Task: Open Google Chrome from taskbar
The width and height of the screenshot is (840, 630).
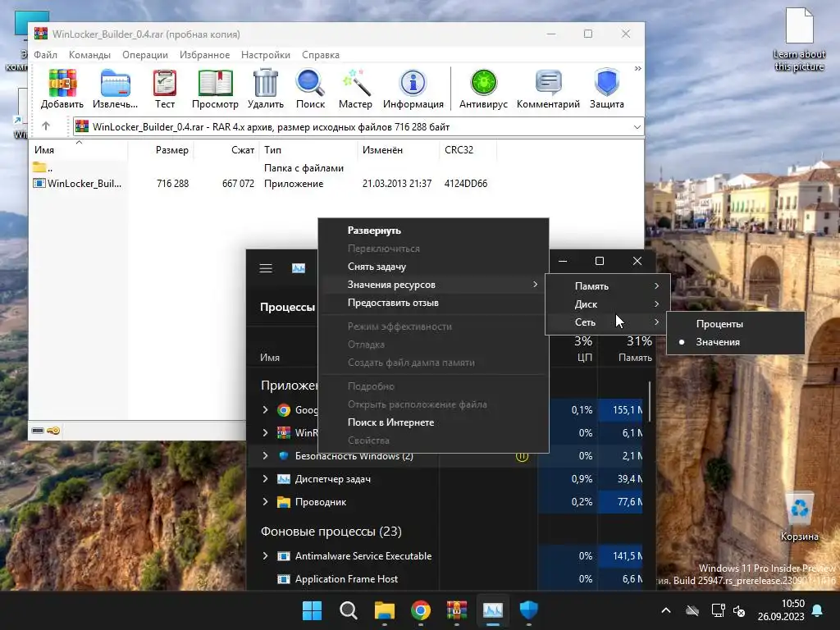Action: tap(421, 610)
